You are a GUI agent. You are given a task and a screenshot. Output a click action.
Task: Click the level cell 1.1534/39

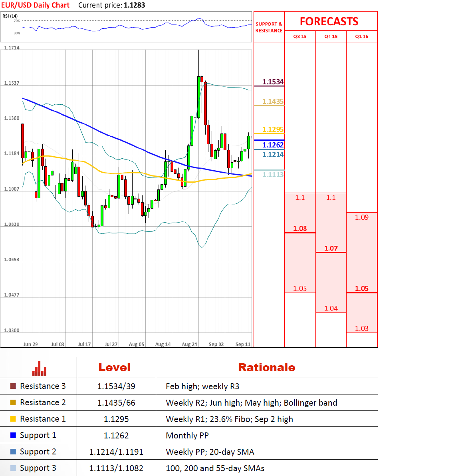tap(116, 386)
